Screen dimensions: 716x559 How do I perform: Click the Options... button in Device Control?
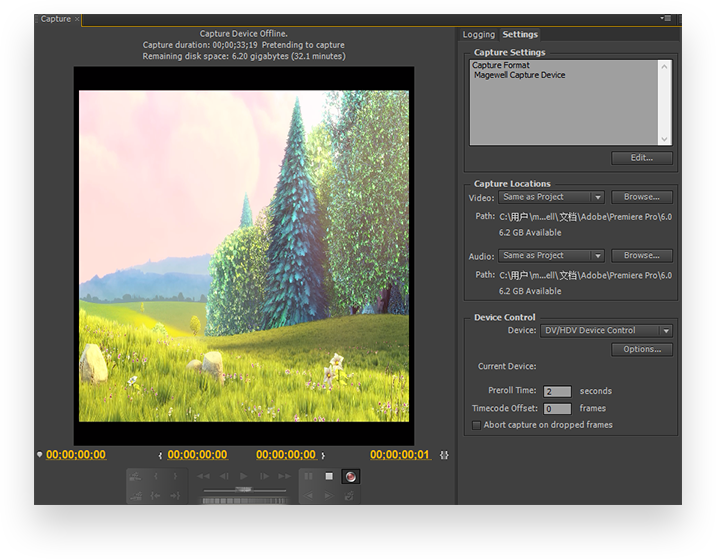click(x=641, y=349)
